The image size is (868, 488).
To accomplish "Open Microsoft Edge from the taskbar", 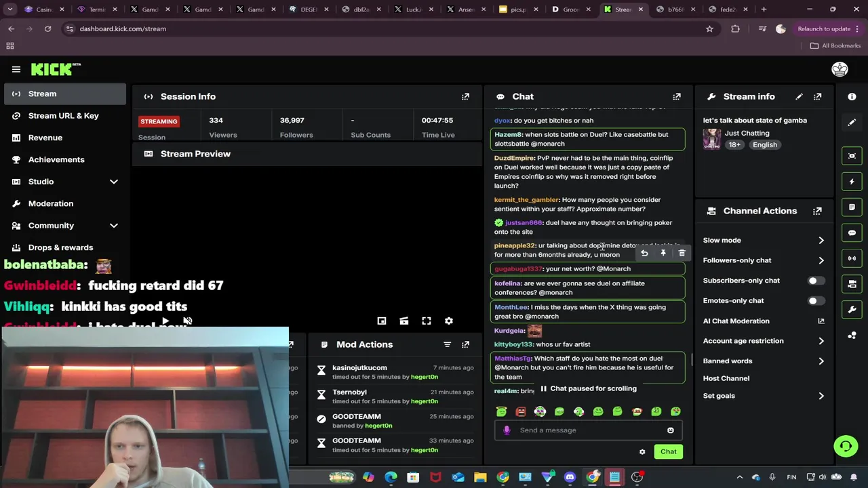I will (x=391, y=477).
